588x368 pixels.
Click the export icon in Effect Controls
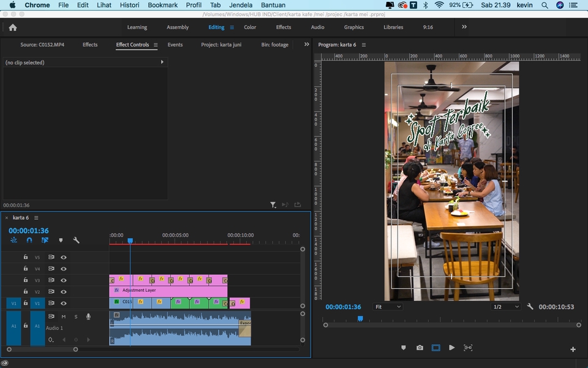coord(298,205)
